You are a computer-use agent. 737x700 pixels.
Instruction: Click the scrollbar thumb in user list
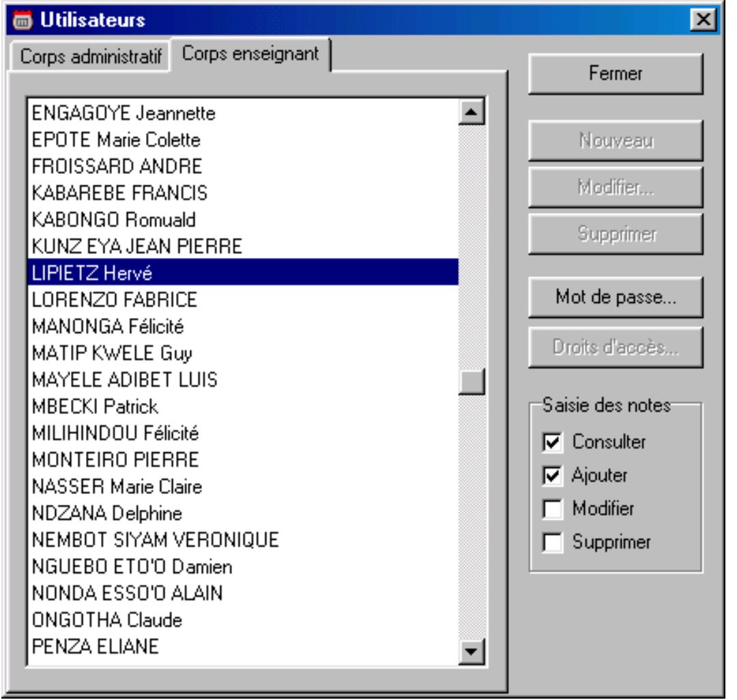pos(472,381)
